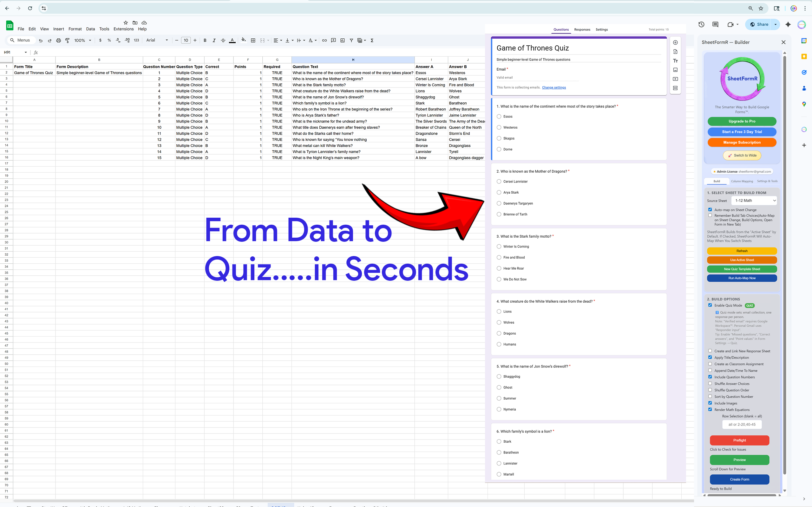Click the Change settings link

[553, 87]
